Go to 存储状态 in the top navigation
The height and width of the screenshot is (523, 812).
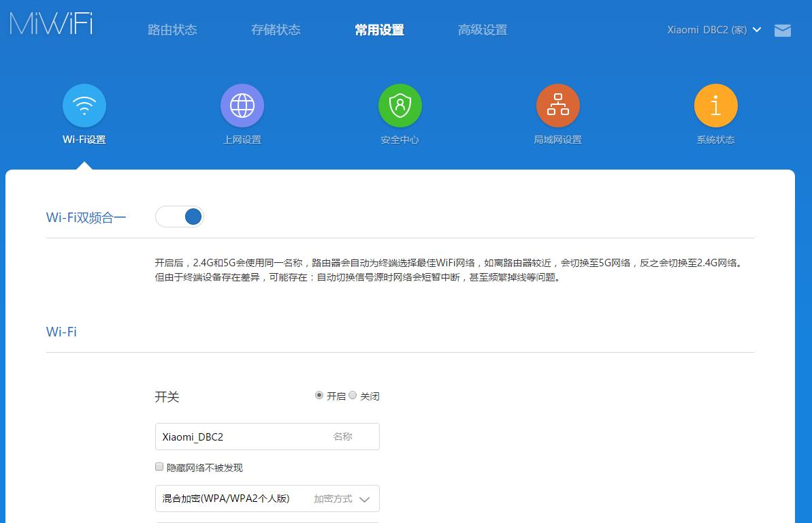coord(276,29)
